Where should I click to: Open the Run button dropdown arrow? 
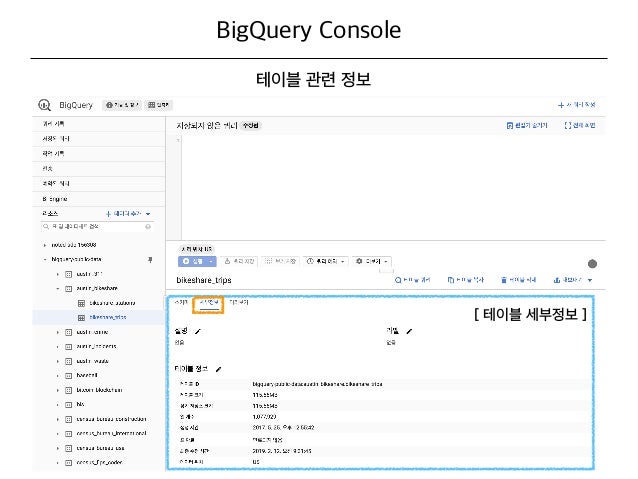211,261
